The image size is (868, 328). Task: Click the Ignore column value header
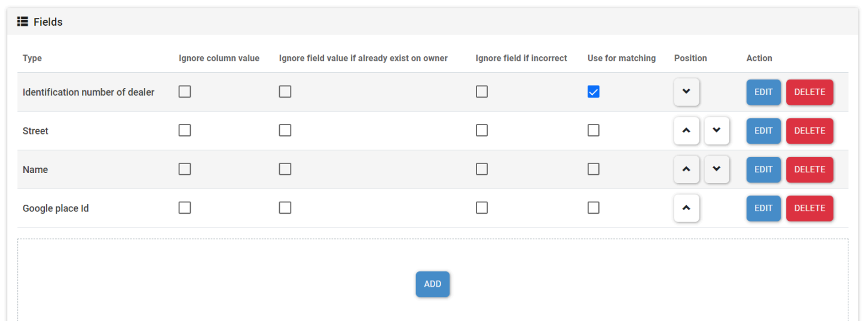[x=219, y=58]
